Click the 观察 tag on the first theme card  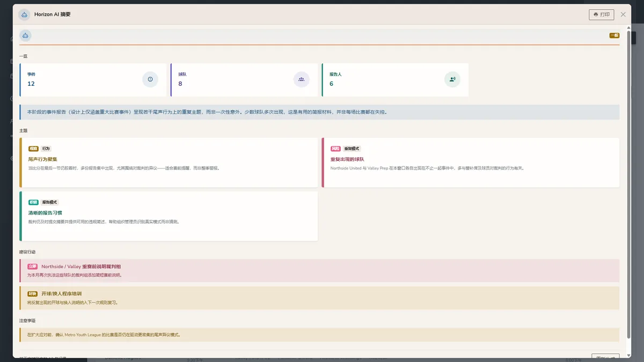[x=33, y=149]
